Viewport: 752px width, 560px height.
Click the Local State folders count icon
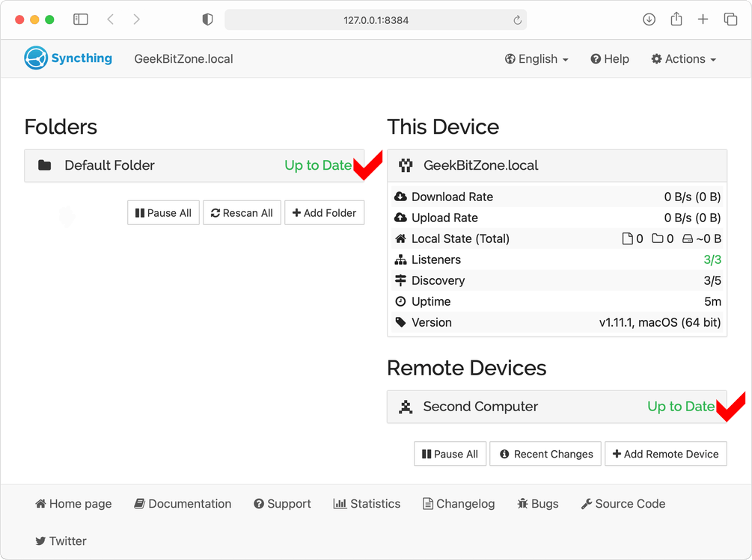click(658, 239)
